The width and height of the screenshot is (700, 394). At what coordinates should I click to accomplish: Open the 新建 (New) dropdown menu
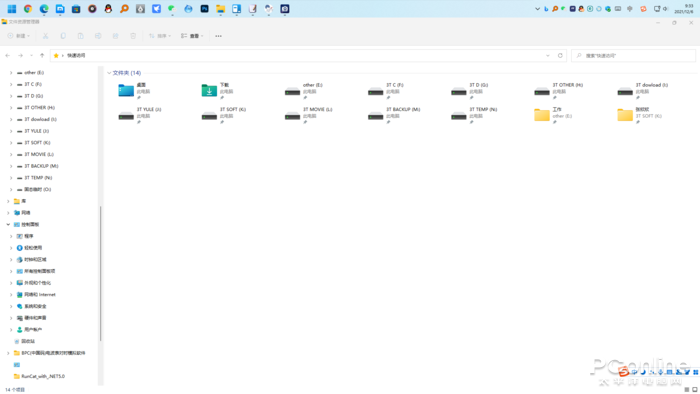[19, 36]
